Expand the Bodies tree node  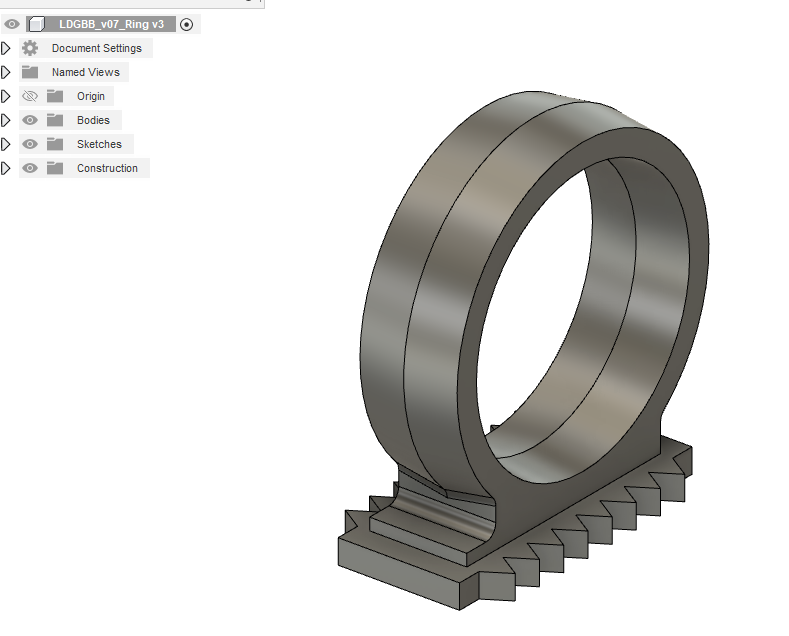tap(6, 120)
